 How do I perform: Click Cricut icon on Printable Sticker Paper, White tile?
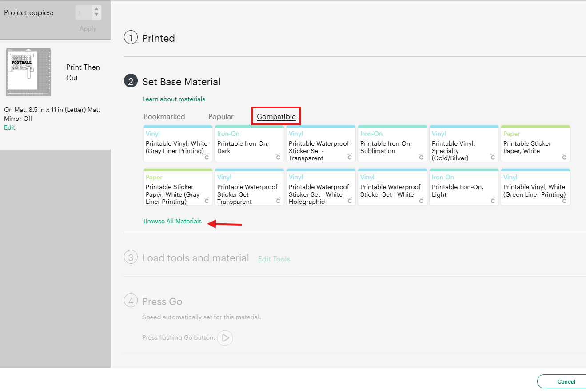click(x=565, y=157)
